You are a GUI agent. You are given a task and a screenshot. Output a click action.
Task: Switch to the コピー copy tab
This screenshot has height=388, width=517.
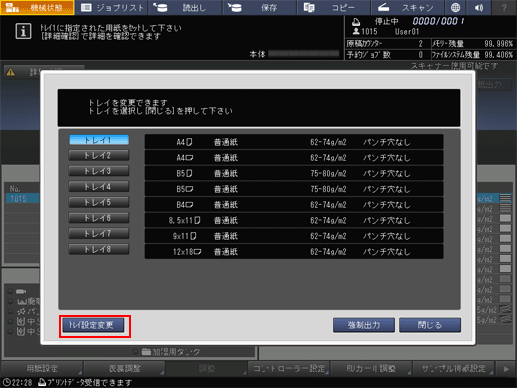point(333,8)
